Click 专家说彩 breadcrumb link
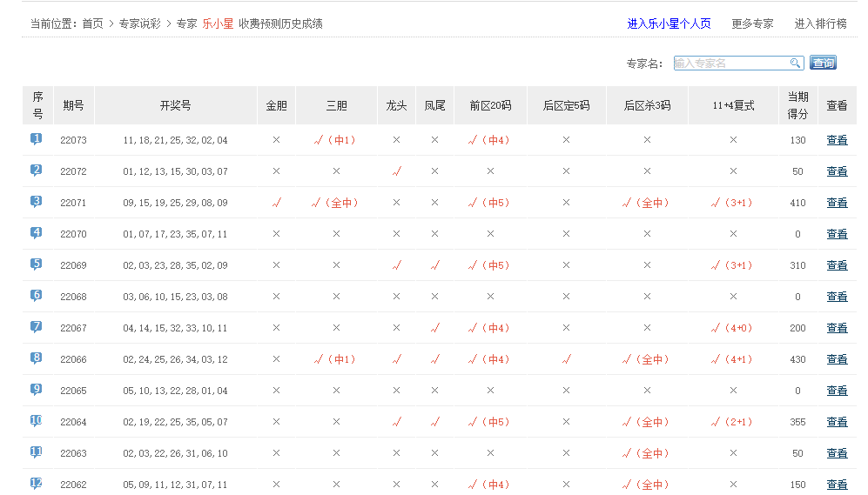868x495 pixels. 139,23
